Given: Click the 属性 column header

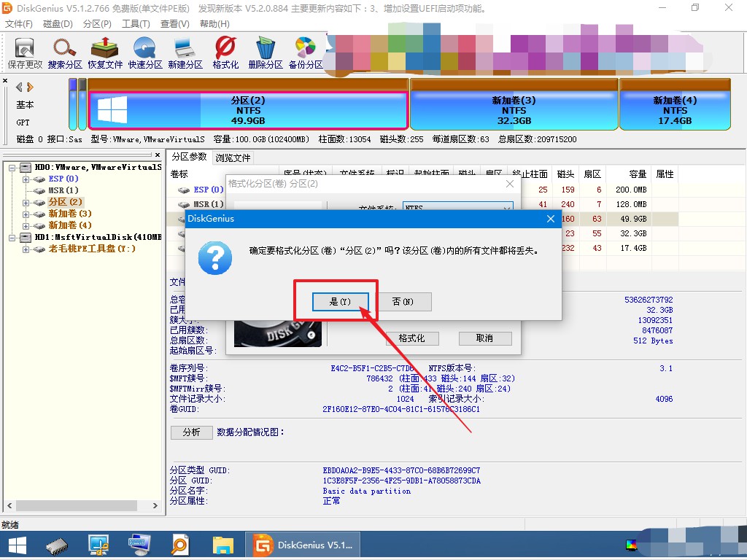Looking at the screenshot, I should click(665, 174).
